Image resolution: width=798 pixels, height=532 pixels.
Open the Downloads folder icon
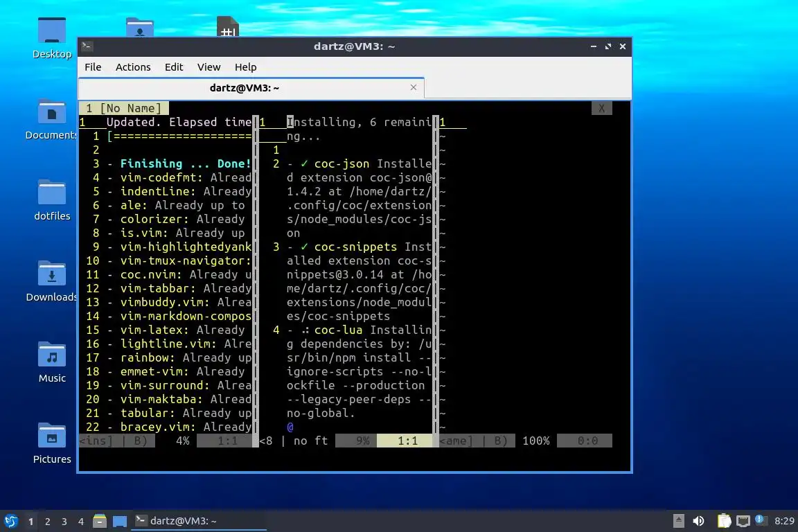coord(51,281)
